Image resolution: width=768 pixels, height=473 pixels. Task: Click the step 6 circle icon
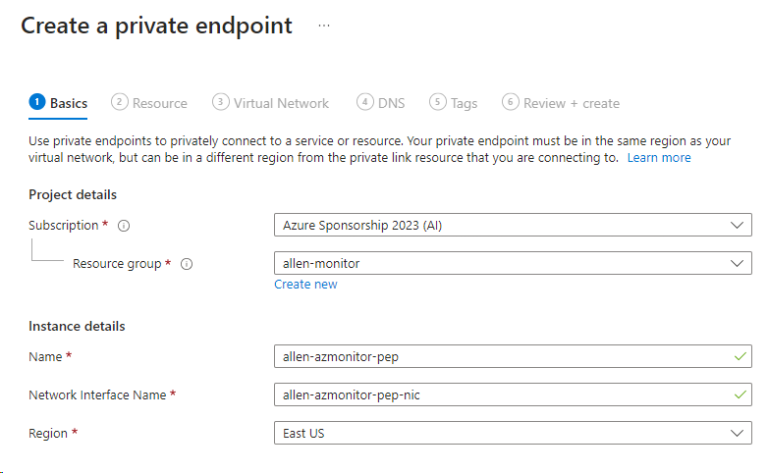[510, 102]
